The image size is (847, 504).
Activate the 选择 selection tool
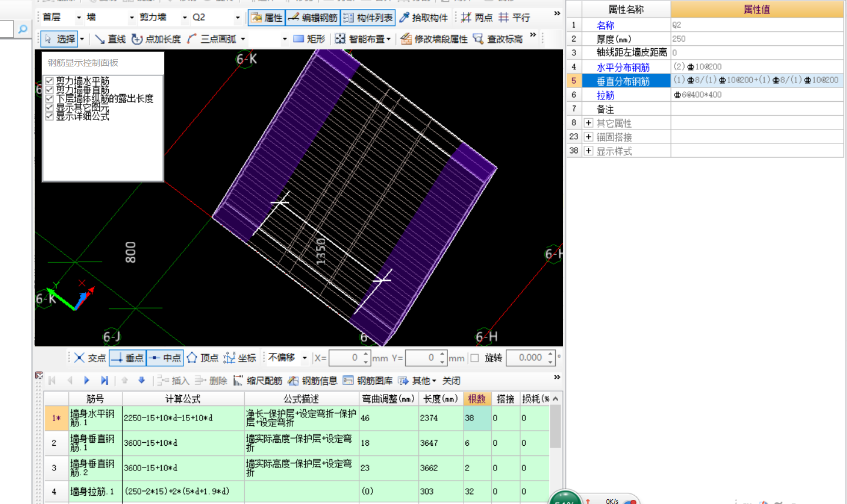59,39
